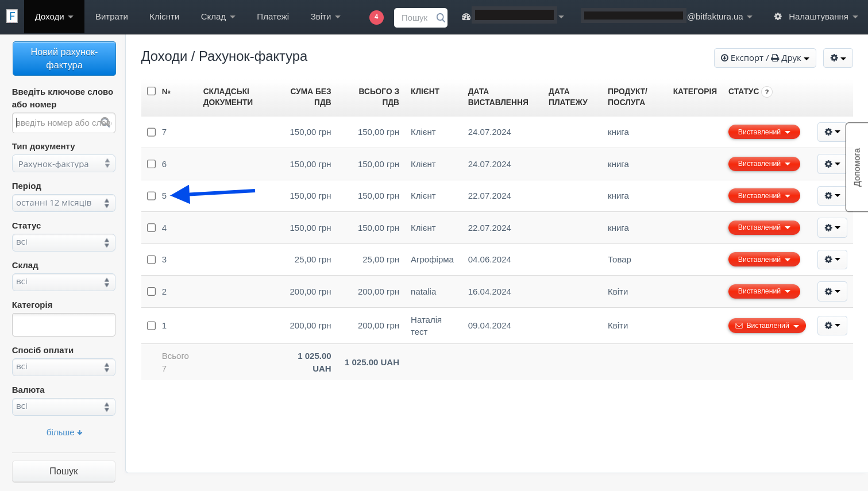Tick the select-all checkbox in table header
Image resolution: width=868 pixels, height=491 pixels.
[x=152, y=91]
